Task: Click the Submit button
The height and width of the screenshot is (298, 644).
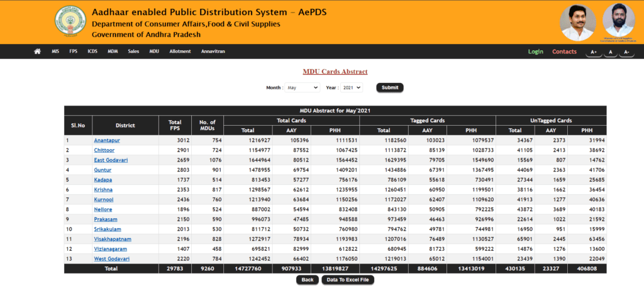Action: [x=390, y=87]
